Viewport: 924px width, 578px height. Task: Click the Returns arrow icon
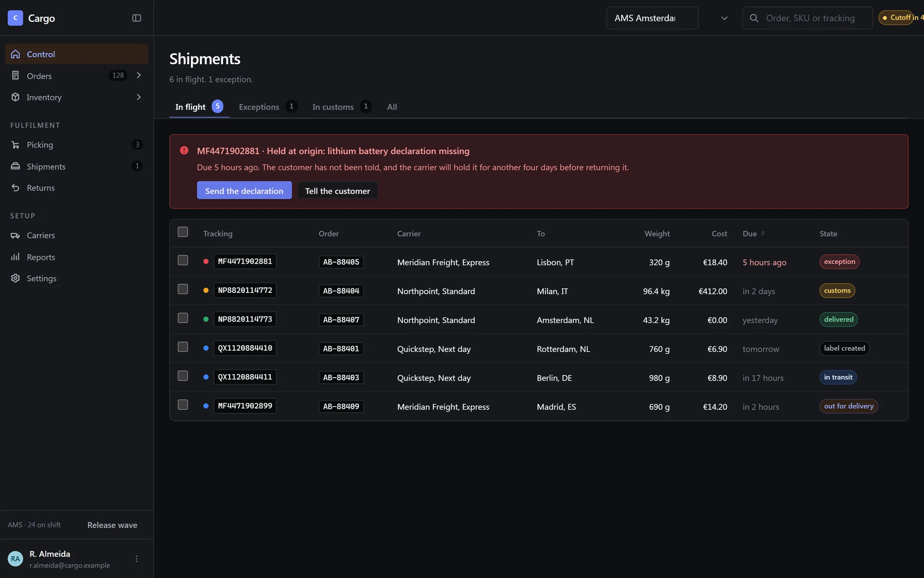pos(15,188)
